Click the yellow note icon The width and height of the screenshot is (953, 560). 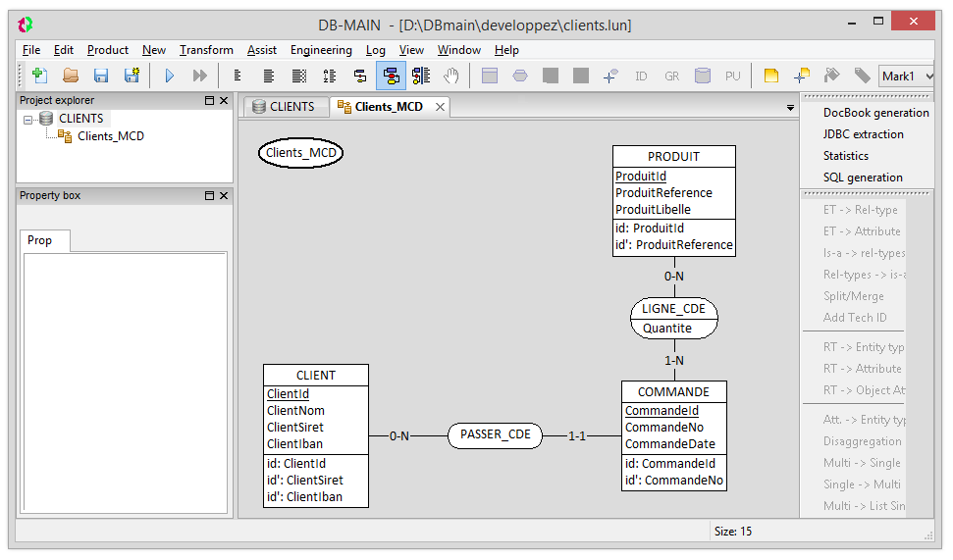pyautogui.click(x=771, y=76)
